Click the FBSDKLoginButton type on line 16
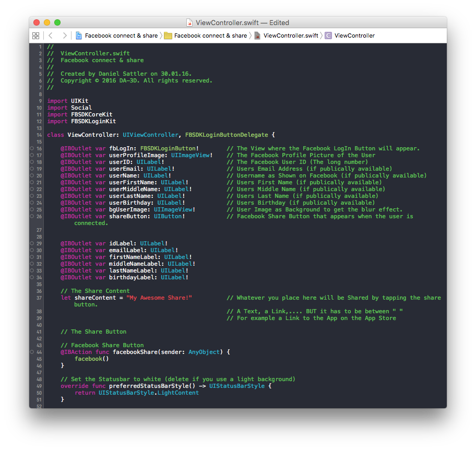Image resolution: width=476 pixels, height=450 pixels. click(168, 148)
